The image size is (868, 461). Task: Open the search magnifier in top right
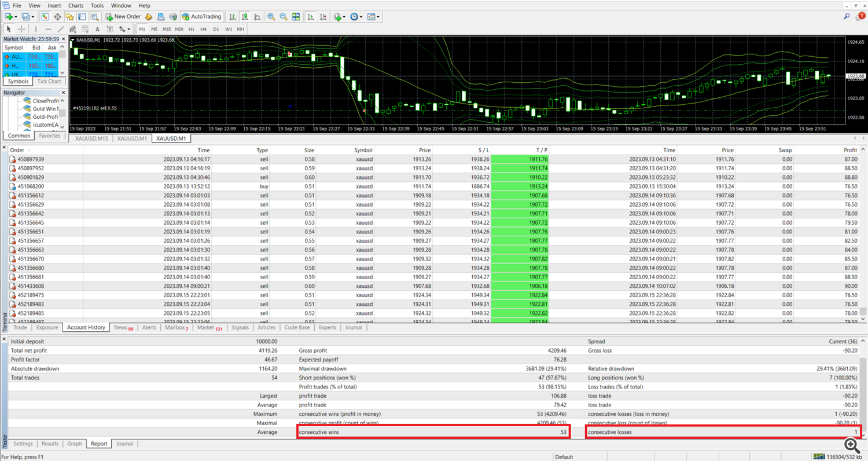tap(847, 17)
